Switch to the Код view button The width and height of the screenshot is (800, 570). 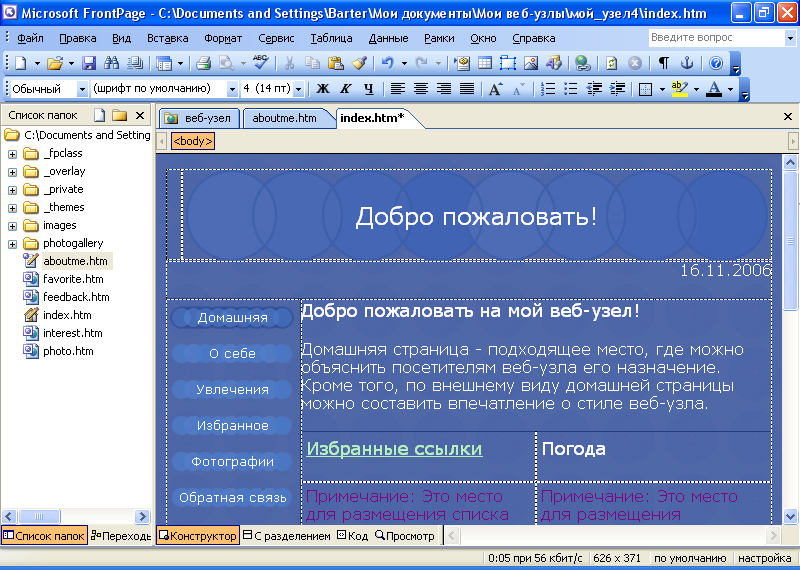click(352, 536)
